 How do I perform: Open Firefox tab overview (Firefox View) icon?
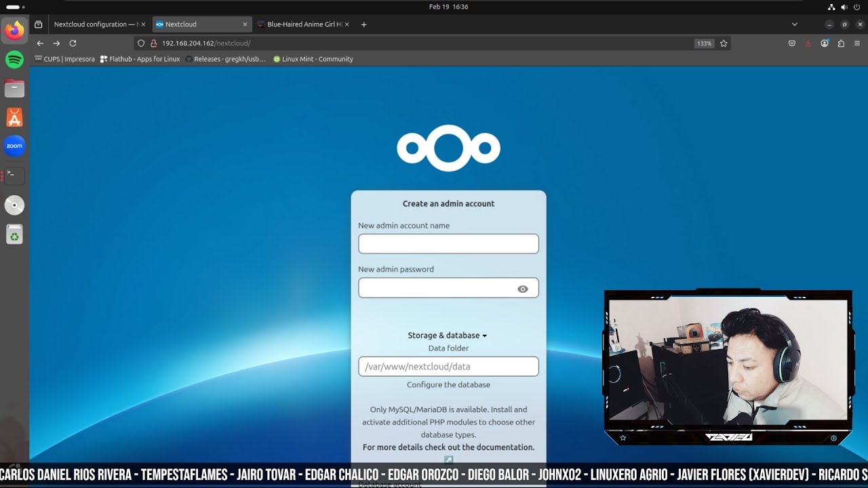pos(39,24)
